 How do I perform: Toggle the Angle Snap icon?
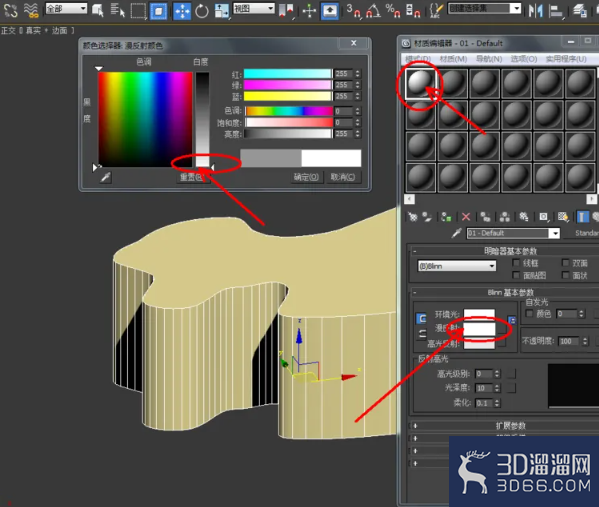coord(373,10)
